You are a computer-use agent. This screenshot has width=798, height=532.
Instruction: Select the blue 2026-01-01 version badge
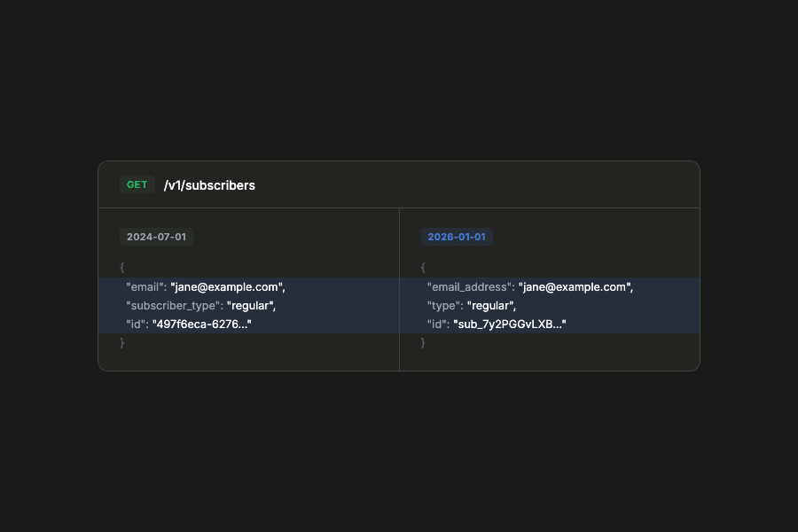point(457,237)
